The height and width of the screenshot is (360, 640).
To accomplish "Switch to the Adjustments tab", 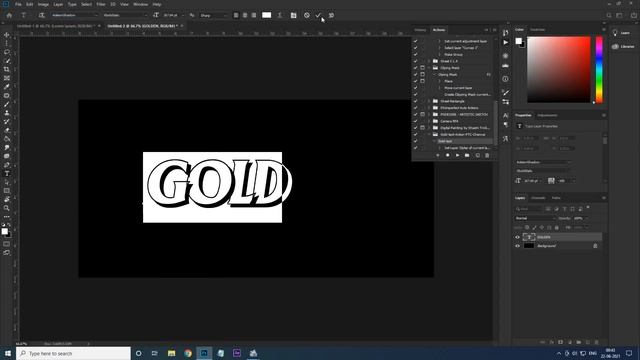I will pyautogui.click(x=547, y=116).
